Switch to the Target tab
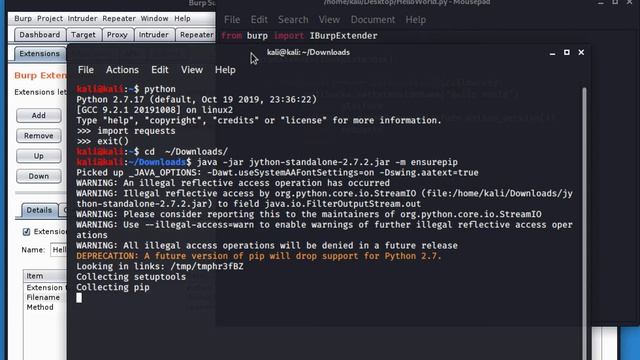 click(83, 35)
